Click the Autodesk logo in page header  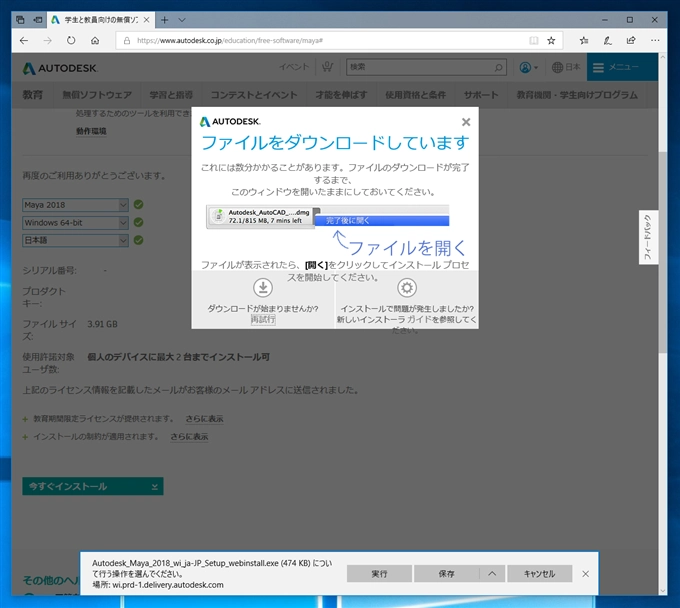(x=60, y=68)
